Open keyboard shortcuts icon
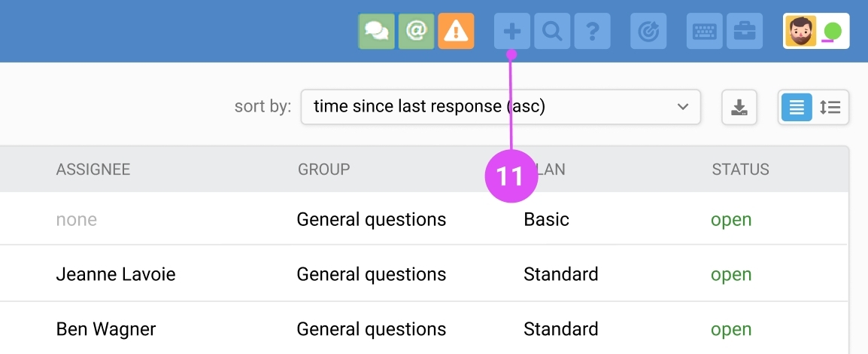 (x=705, y=31)
